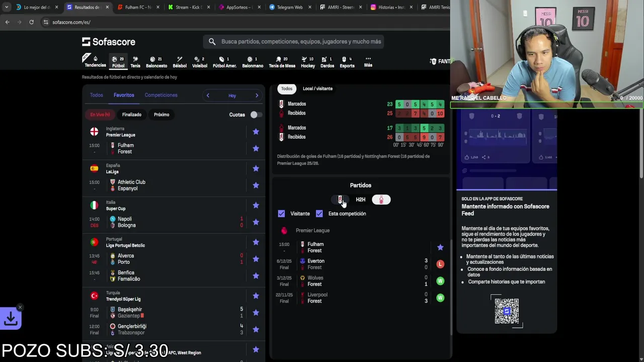Open the Tenis de Mesa section
This screenshot has height=362, width=644.
click(x=282, y=61)
